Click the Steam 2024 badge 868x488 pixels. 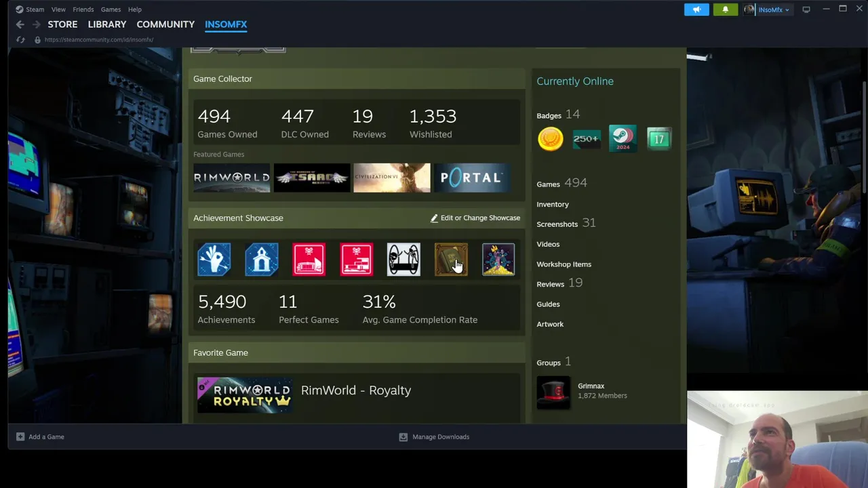pos(623,139)
